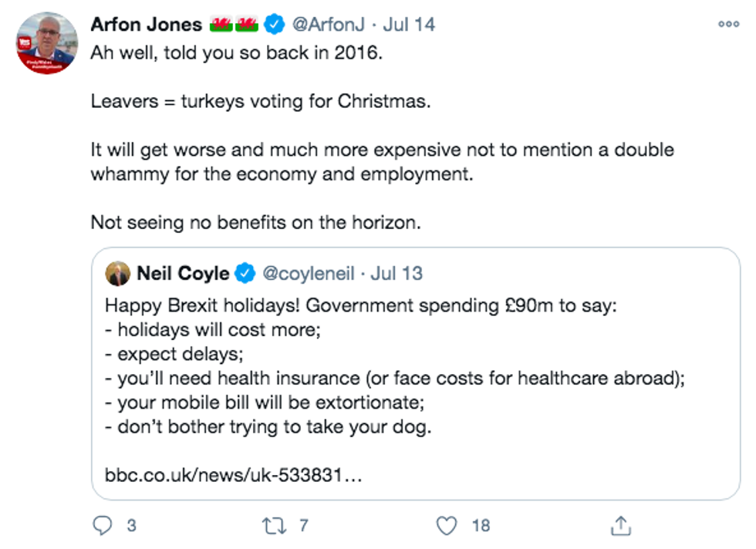The height and width of the screenshot is (549, 756).
Task: Click the reply speech bubble icon
Action: [x=103, y=526]
